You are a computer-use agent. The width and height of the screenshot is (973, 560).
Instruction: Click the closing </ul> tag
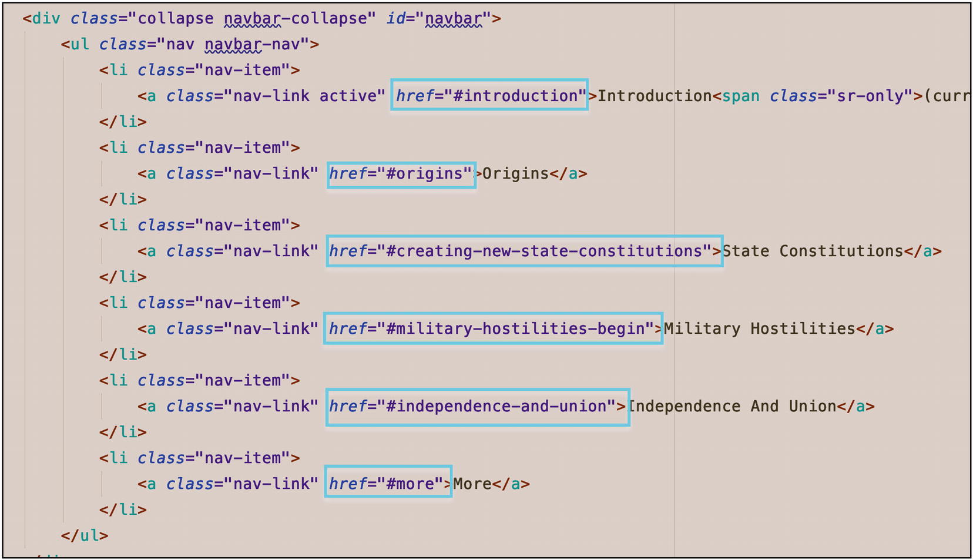85,536
